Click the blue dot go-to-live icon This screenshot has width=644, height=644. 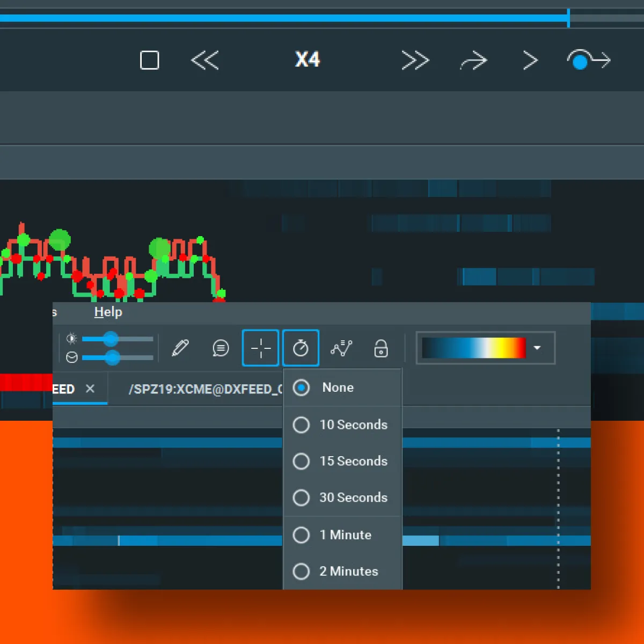click(x=588, y=60)
